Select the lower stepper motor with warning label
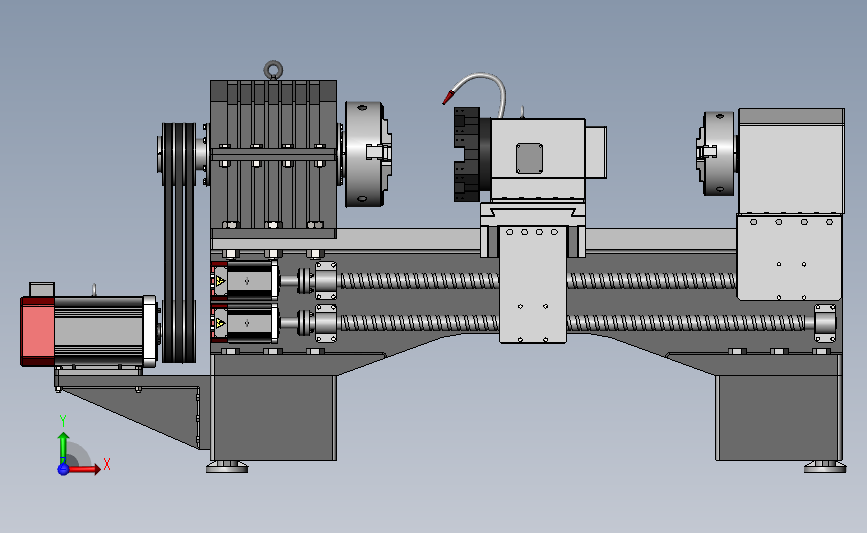Image resolution: width=867 pixels, height=533 pixels. point(244,323)
